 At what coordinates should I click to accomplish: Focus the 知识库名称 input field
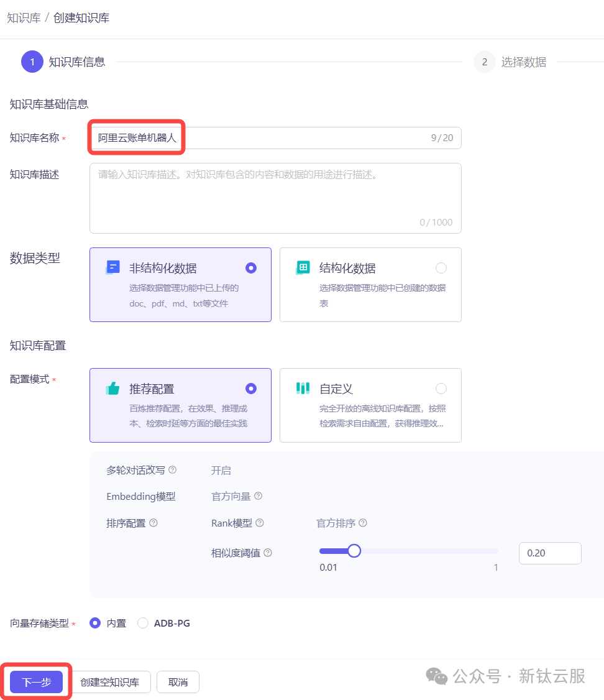point(275,138)
